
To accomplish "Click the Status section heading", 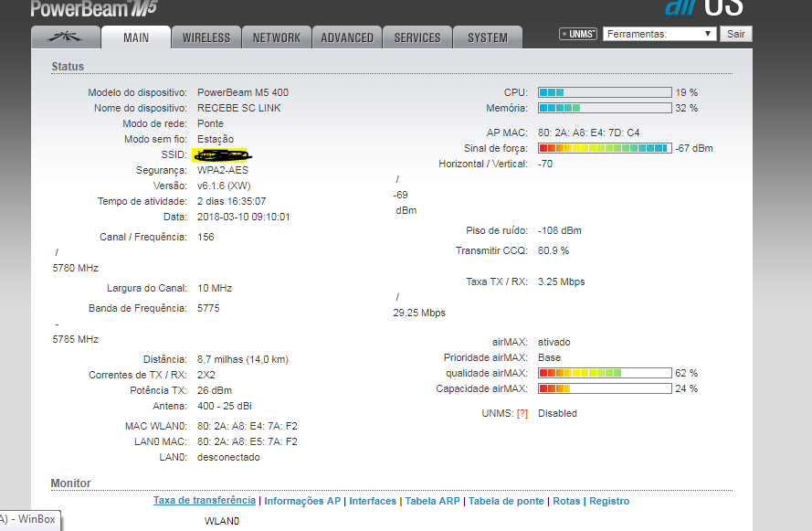I will click(68, 67).
